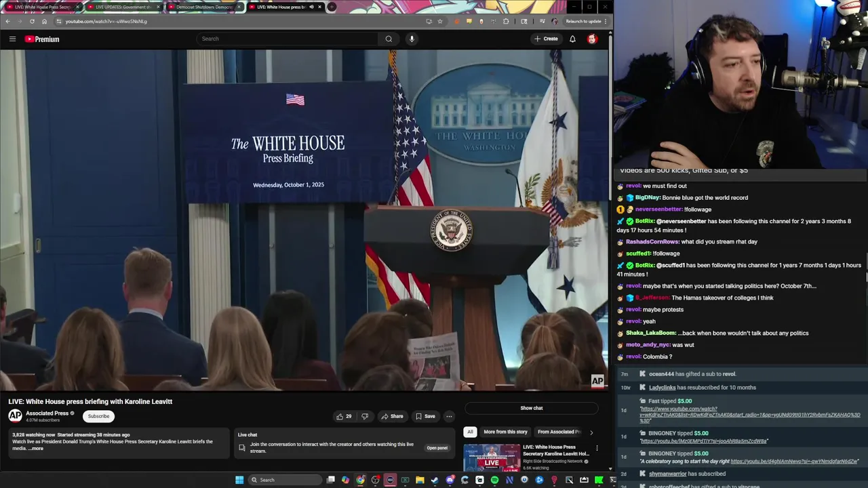
Task: Click Ladyclinks in resubscribed alert
Action: click(x=662, y=388)
